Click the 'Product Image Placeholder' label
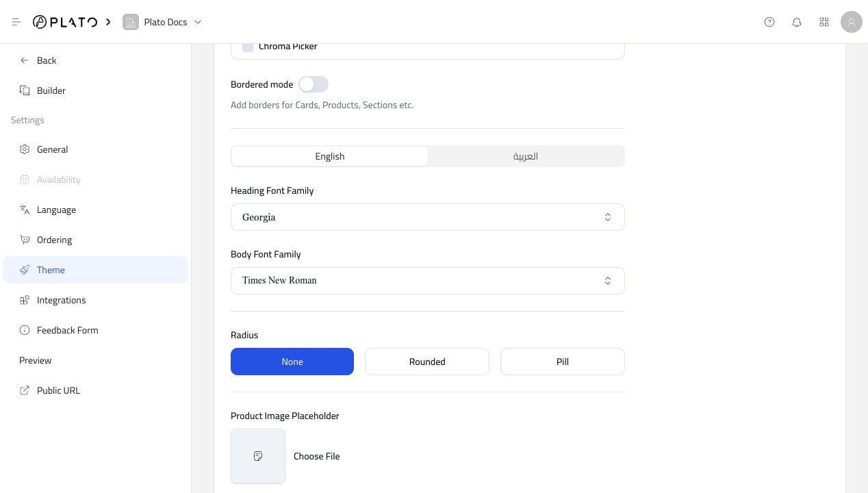 click(x=285, y=416)
